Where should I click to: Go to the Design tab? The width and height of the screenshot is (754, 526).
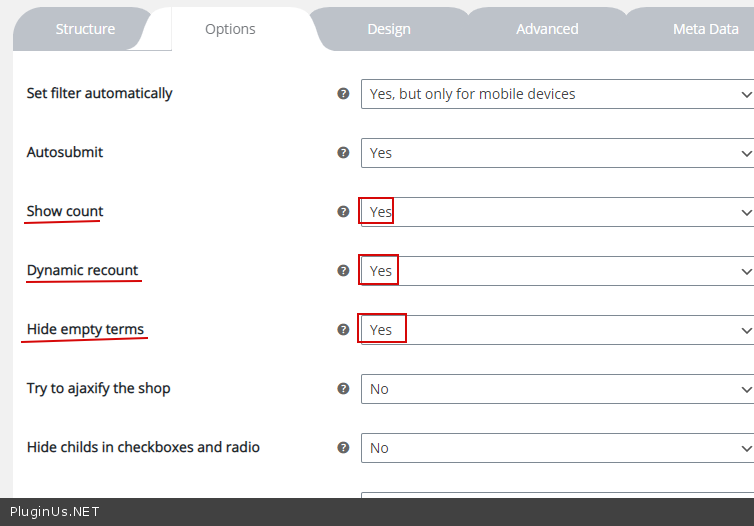(388, 29)
